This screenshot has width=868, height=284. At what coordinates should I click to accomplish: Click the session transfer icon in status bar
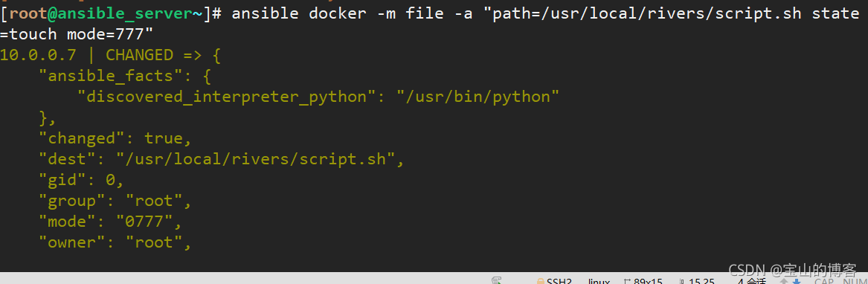(x=497, y=280)
